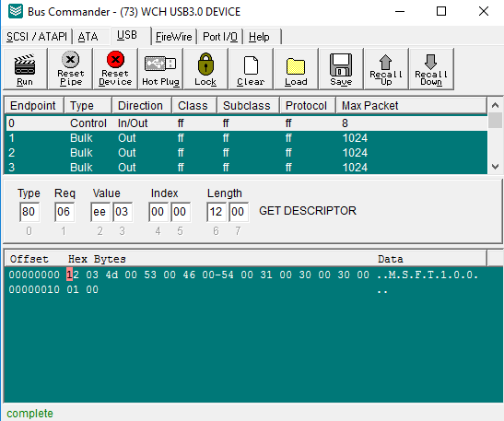Click the second Length byte field

pos(239,212)
